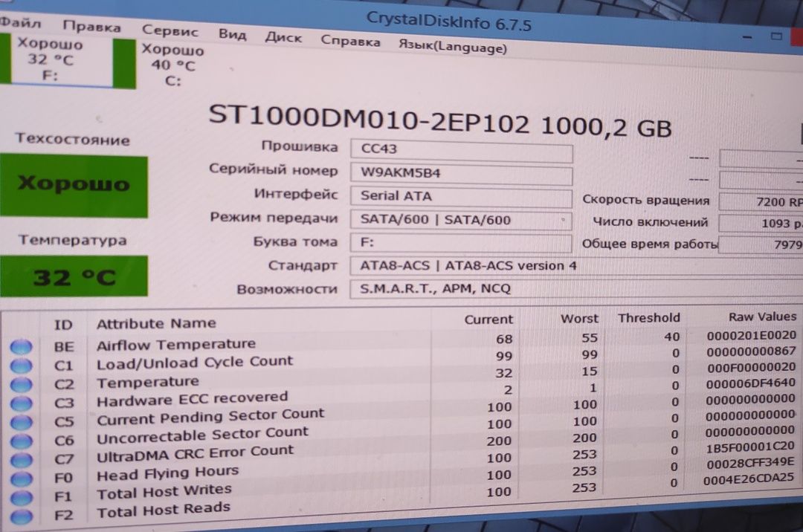Screen dimensions: 803x532
Task: Click status circle beside Total Host Reads
Action: (x=21, y=516)
